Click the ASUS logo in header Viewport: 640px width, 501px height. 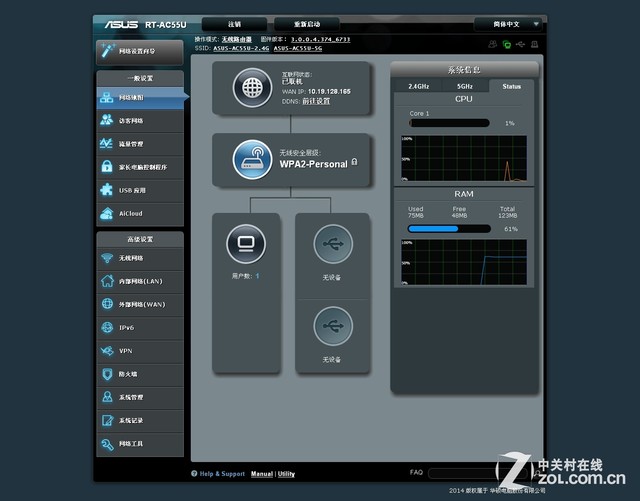pos(121,24)
